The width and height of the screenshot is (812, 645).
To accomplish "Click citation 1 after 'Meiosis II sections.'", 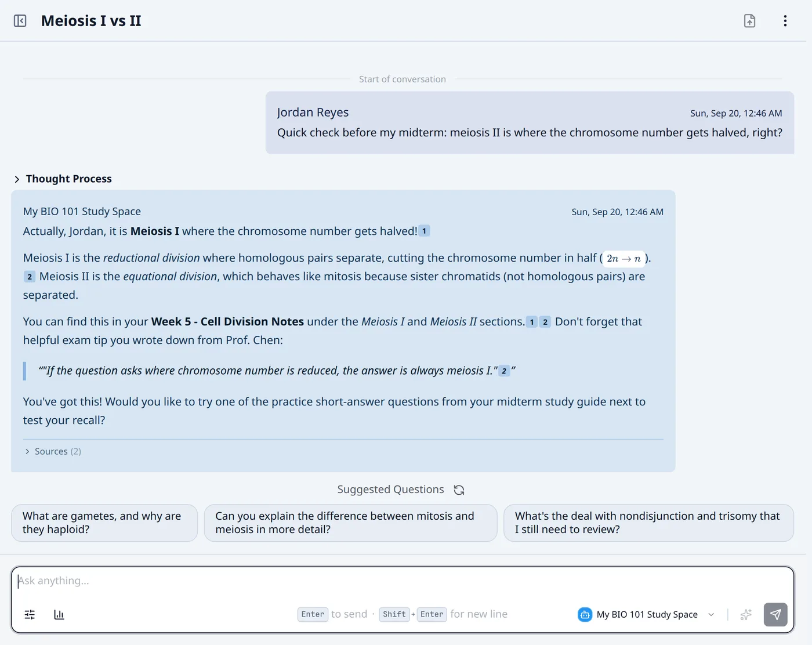I will [532, 322].
